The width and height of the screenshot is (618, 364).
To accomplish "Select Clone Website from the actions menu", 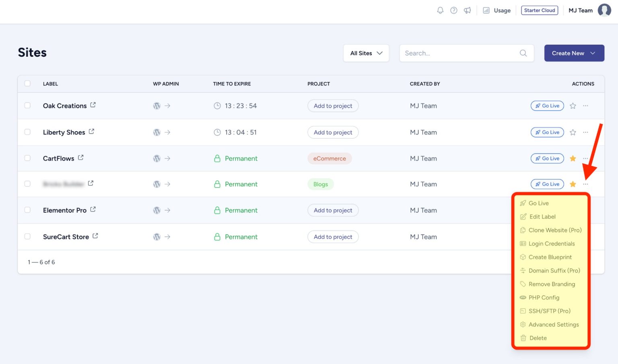I will tap(555, 230).
